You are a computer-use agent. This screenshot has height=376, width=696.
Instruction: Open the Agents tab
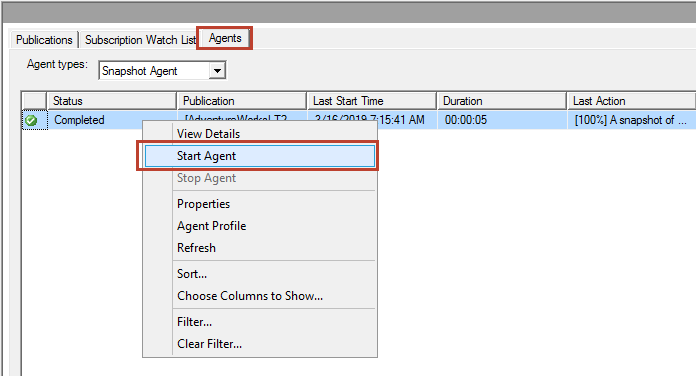tap(225, 38)
